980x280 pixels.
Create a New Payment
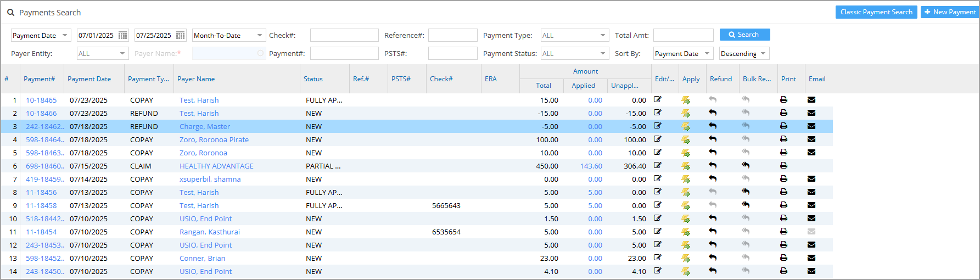(950, 12)
